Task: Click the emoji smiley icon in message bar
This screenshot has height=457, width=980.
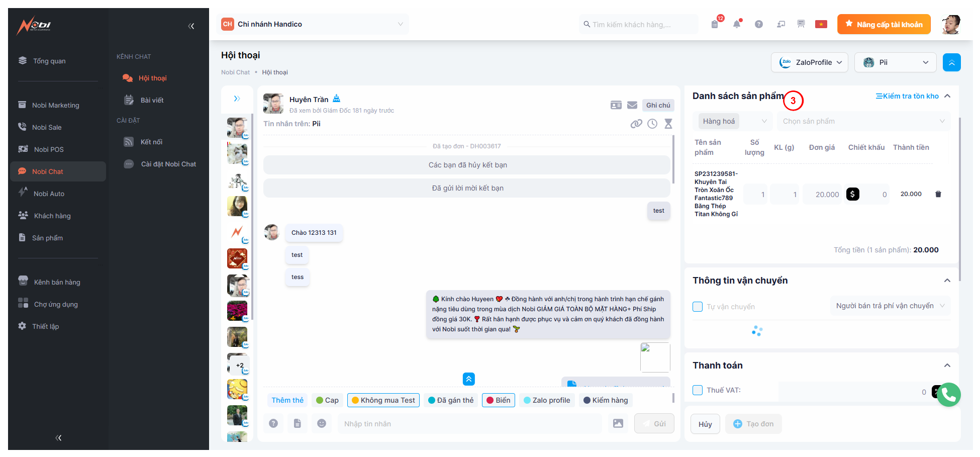Action: 322,423
